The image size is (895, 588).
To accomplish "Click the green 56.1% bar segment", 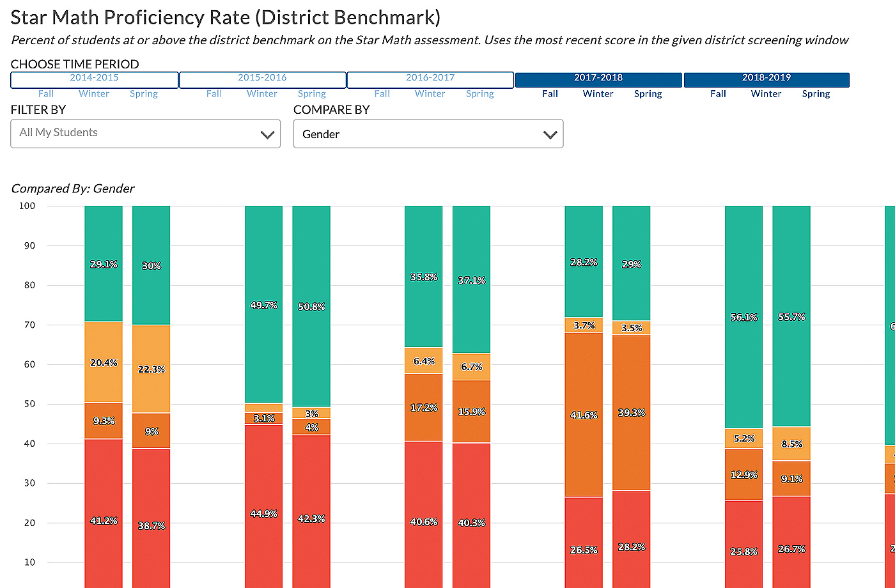I will click(744, 317).
